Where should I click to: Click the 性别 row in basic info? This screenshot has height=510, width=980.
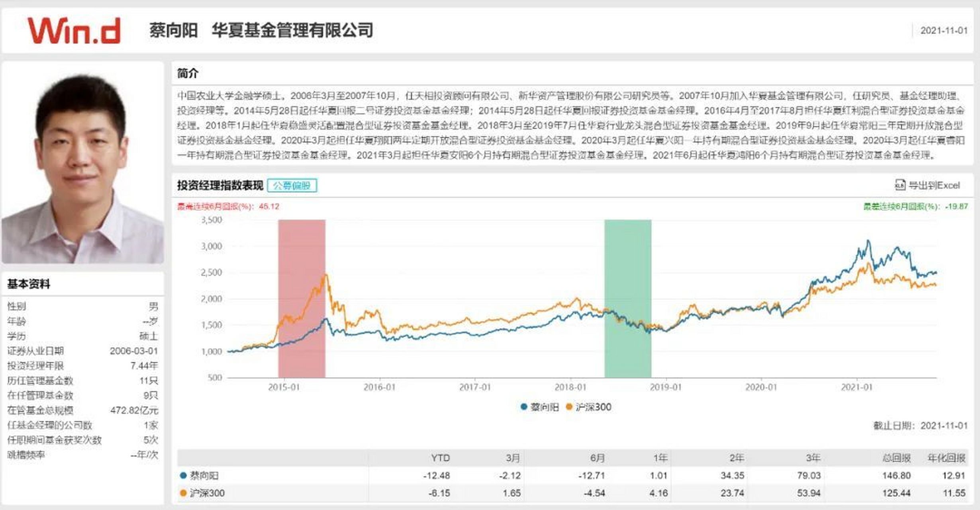[x=83, y=306]
